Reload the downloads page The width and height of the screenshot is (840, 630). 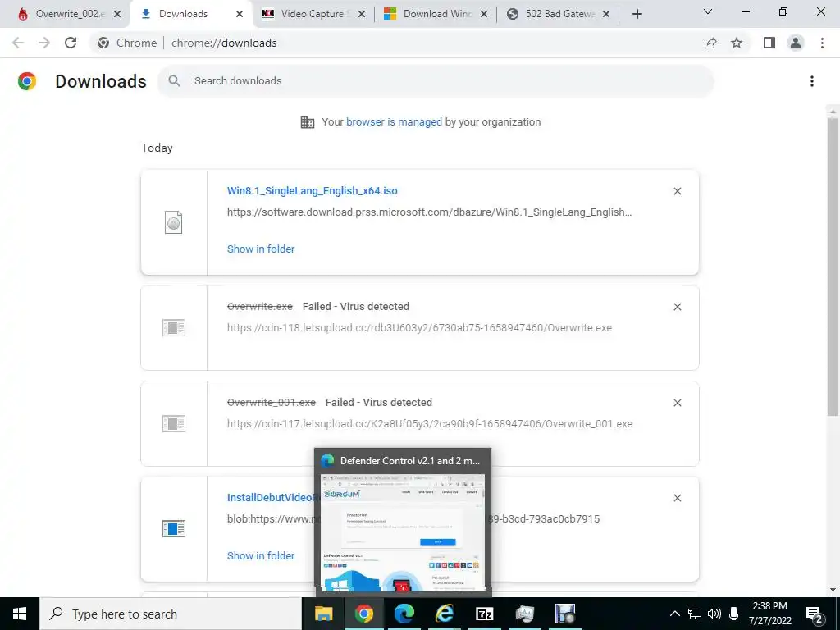tap(71, 43)
